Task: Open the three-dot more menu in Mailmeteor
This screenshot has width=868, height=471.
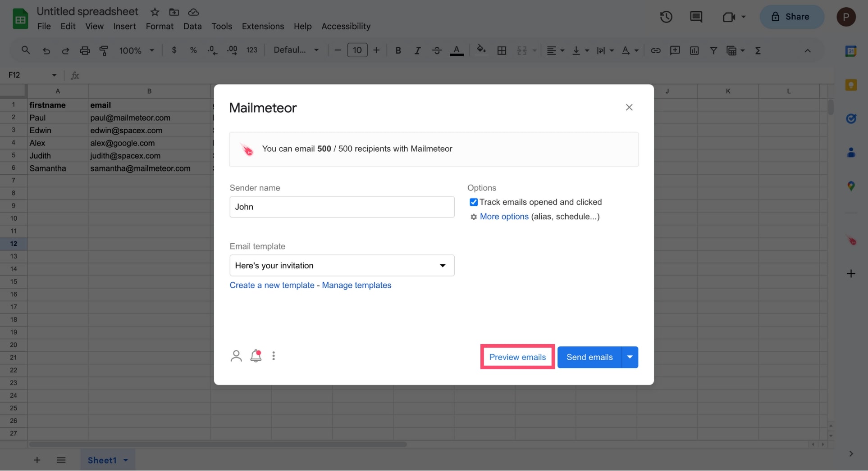Action: (x=274, y=356)
